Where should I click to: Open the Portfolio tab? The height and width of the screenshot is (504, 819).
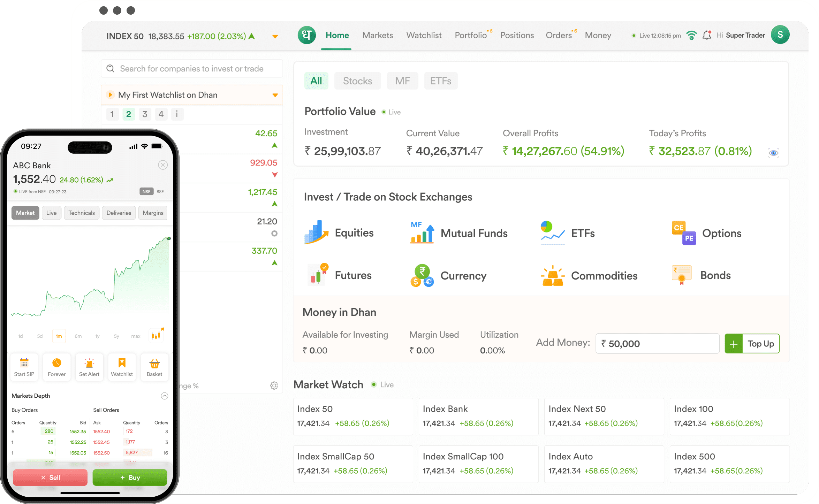tap(470, 35)
